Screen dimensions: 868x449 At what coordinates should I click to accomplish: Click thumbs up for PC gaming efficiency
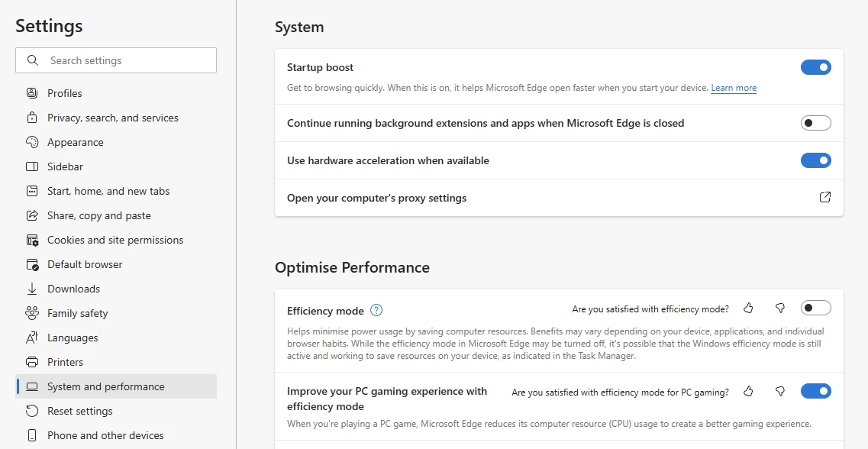748,391
